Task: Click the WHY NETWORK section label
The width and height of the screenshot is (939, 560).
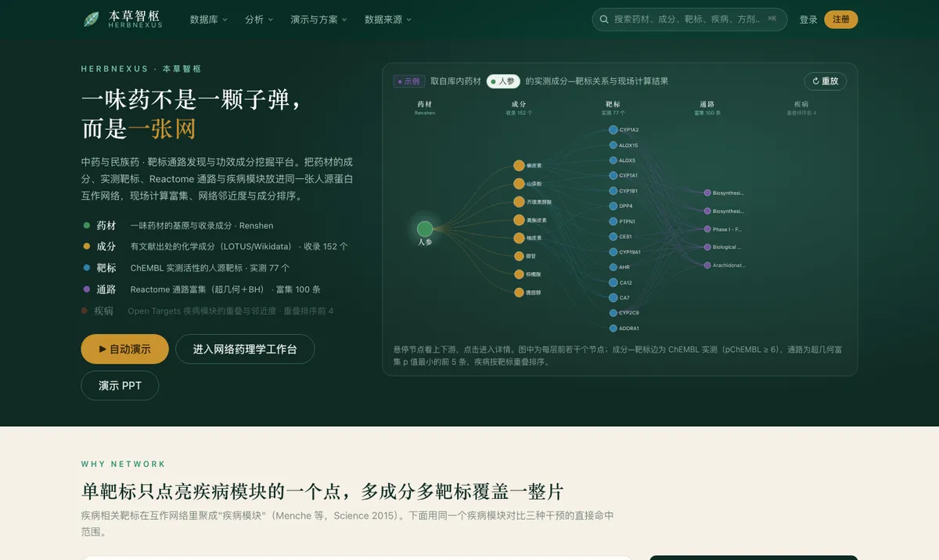Action: (x=124, y=464)
